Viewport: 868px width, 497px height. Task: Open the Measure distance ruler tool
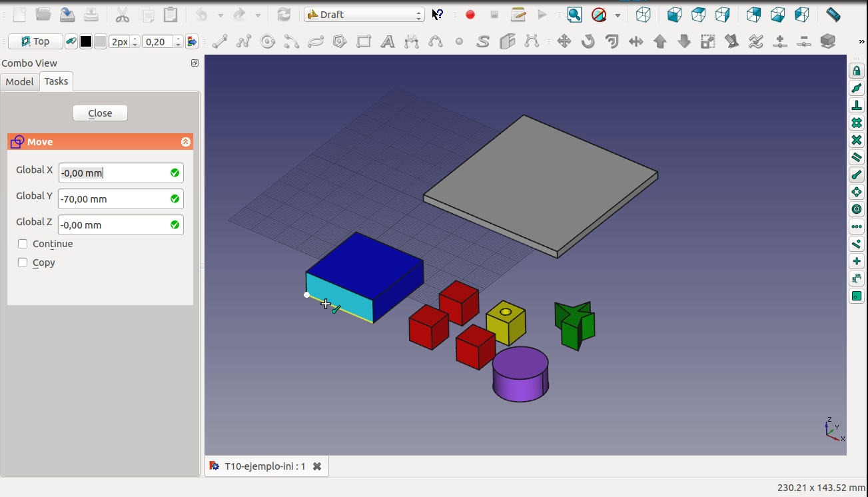point(833,15)
